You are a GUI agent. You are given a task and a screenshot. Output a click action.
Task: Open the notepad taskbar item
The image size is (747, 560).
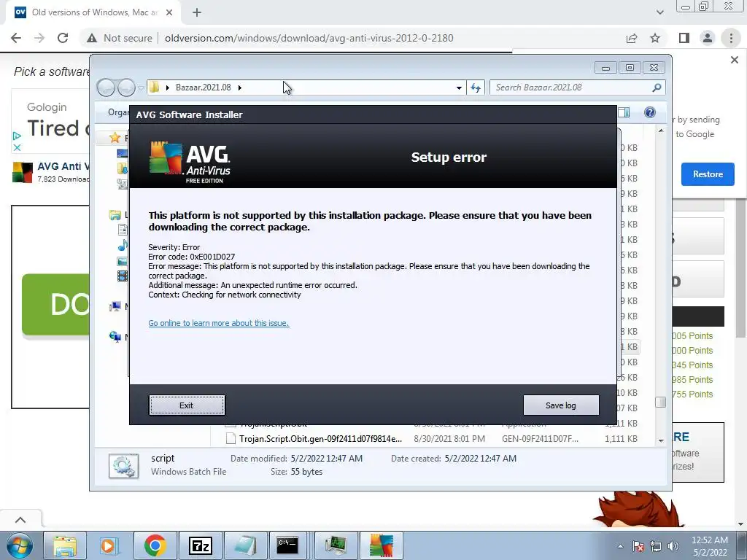click(246, 545)
